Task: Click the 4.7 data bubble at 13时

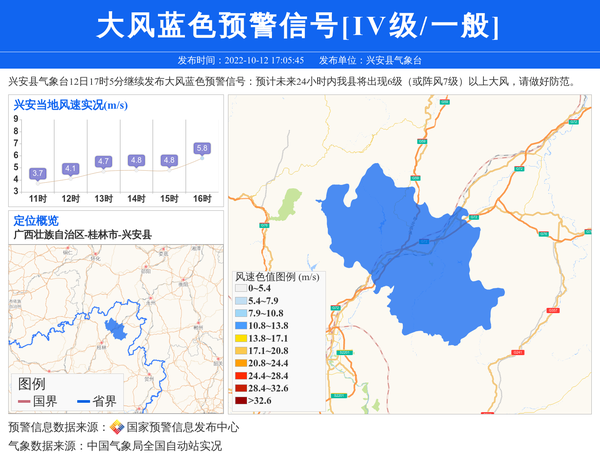Action: (103, 161)
